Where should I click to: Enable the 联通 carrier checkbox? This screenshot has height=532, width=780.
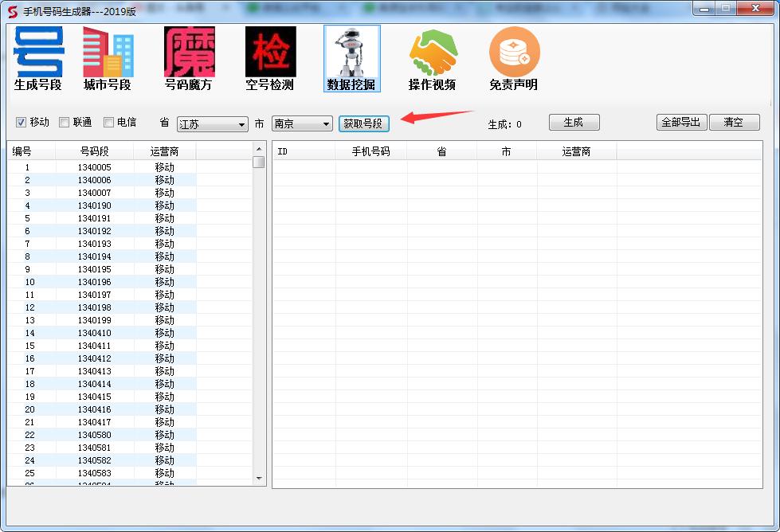(x=65, y=123)
